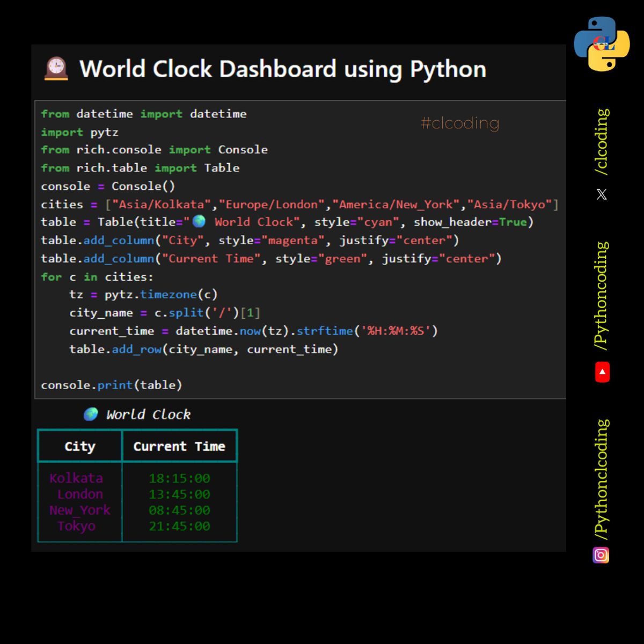Viewport: 644px width, 644px height.
Task: Click the #clcoding hashtag watermark
Action: (x=460, y=123)
